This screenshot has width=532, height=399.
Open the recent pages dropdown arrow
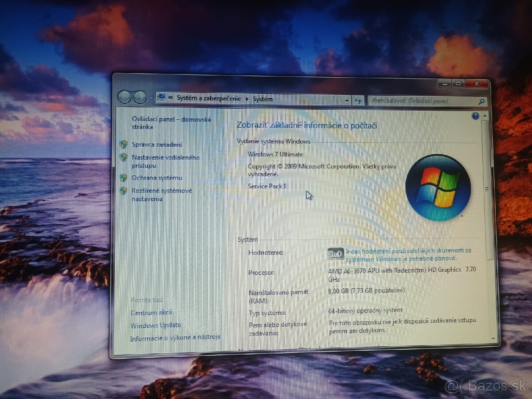coord(151,97)
